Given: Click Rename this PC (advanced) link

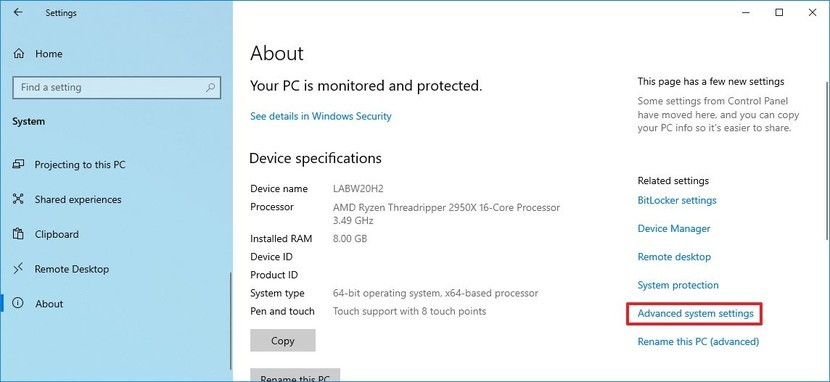Looking at the screenshot, I should tap(698, 342).
